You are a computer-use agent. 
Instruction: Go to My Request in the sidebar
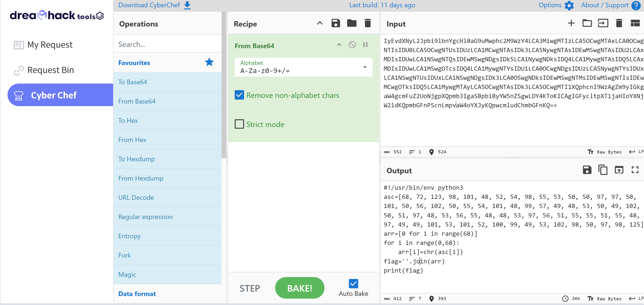(50, 45)
